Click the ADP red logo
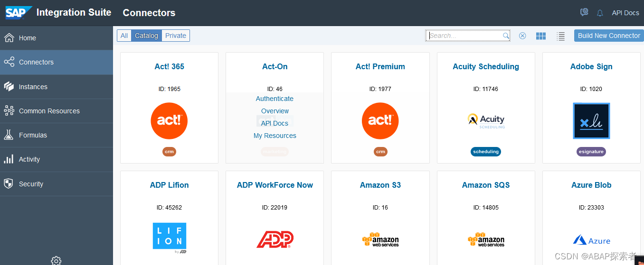The height and width of the screenshot is (265, 644). click(275, 240)
